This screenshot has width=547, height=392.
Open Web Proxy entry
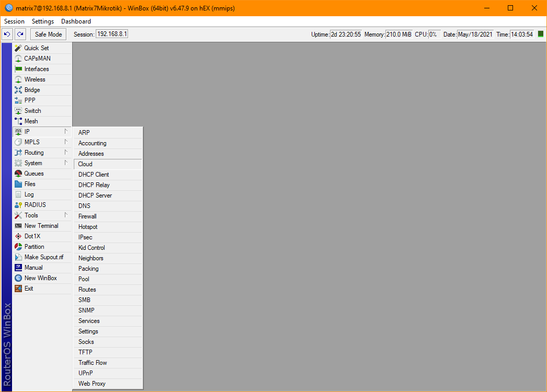tap(108, 384)
